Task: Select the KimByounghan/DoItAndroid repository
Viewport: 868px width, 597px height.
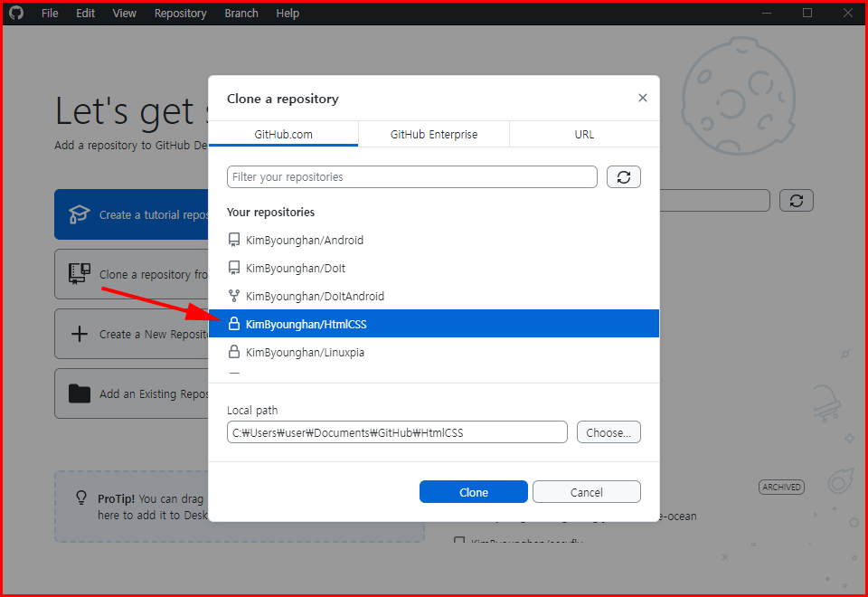Action: click(433, 297)
